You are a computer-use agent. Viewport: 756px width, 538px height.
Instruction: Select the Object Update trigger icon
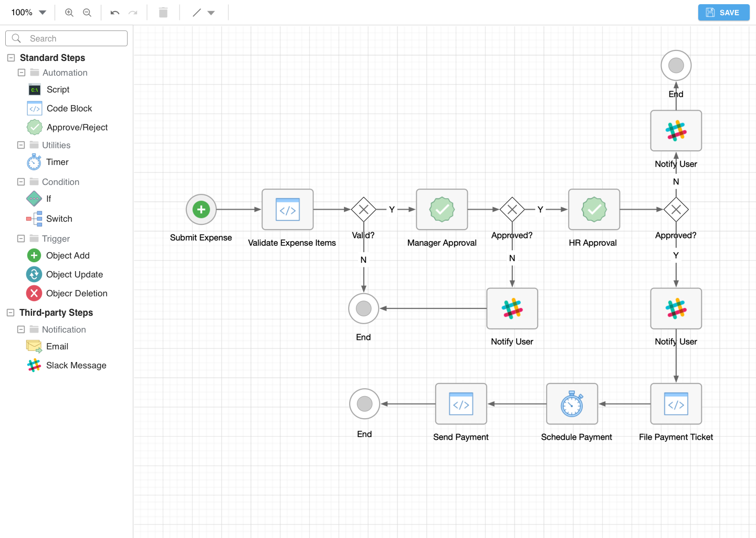34,274
